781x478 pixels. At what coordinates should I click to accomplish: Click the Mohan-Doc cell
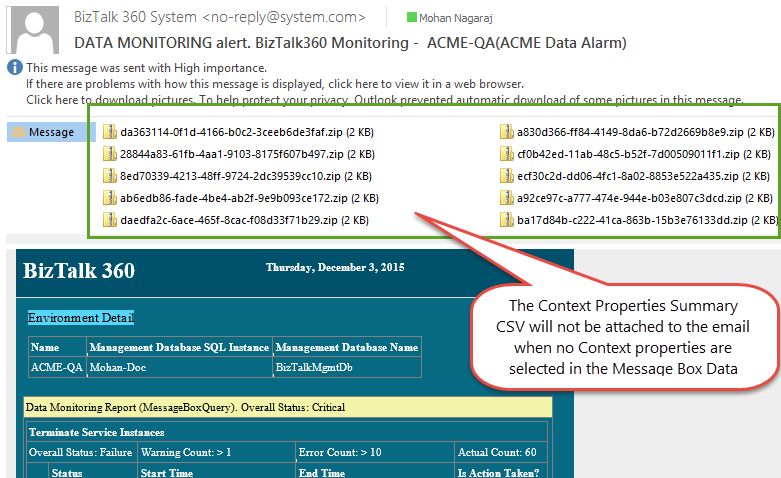[179, 367]
